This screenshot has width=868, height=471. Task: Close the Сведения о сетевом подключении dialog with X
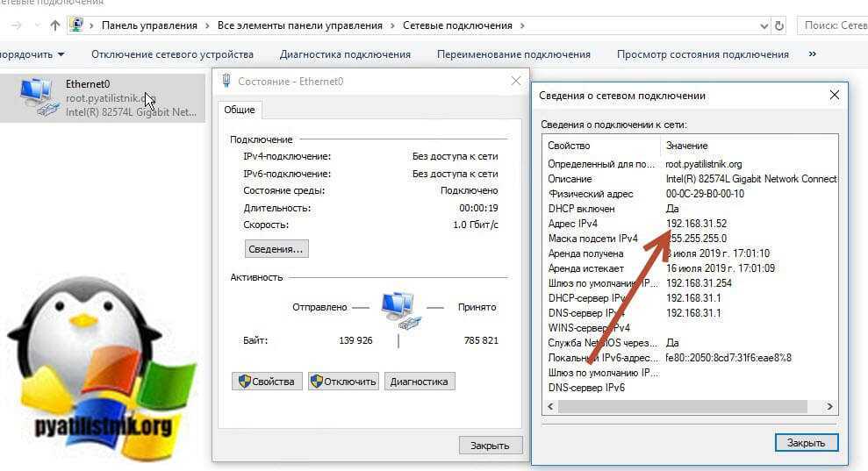pyautogui.click(x=835, y=96)
